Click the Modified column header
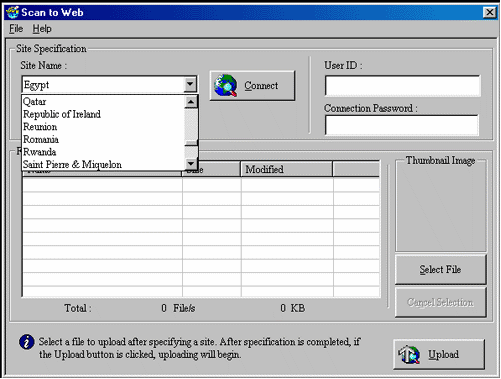Screen dimensions: 501x379 [287, 169]
